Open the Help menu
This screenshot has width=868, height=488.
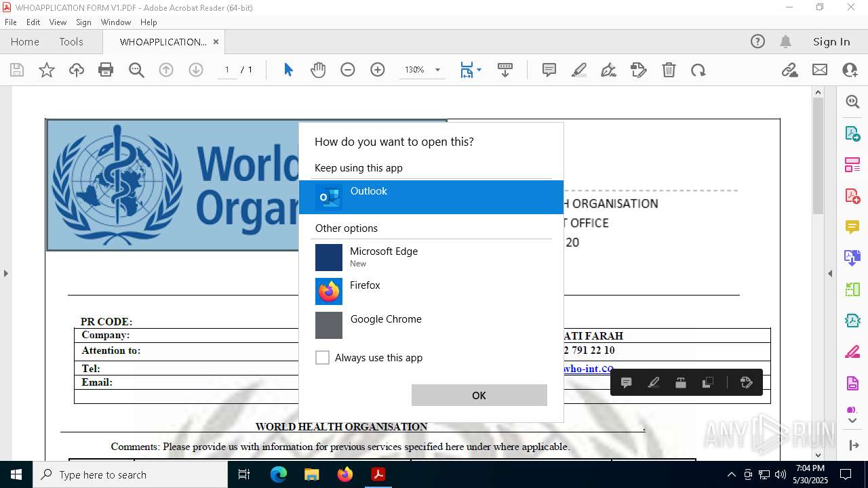[149, 22]
